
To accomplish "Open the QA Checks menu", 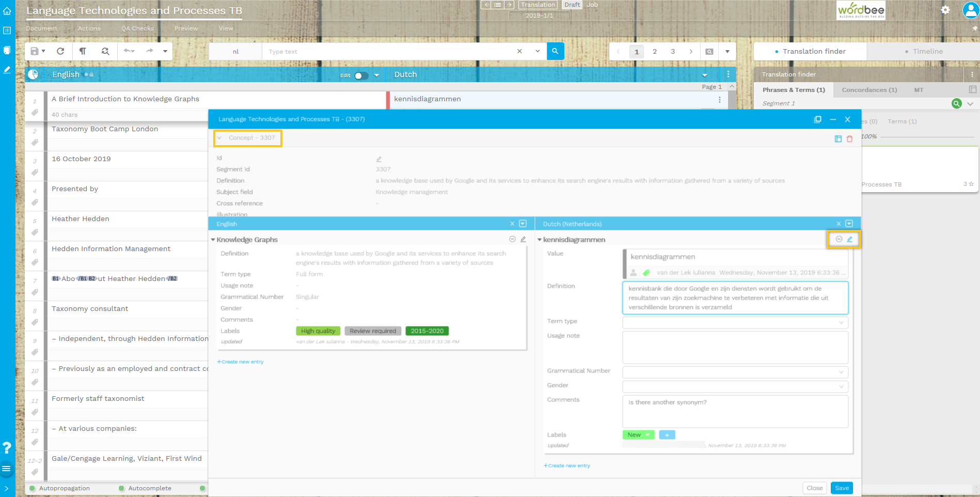I will click(137, 28).
